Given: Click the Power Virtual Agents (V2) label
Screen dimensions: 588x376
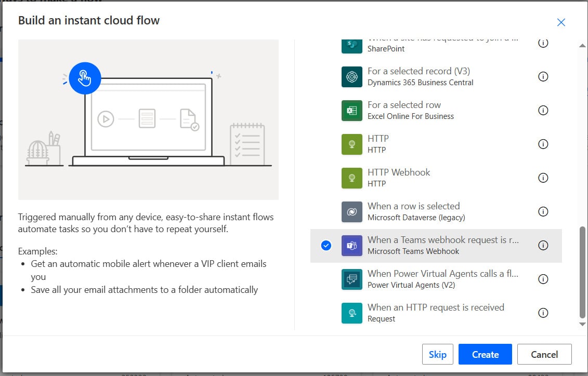Looking at the screenshot, I should tap(411, 285).
